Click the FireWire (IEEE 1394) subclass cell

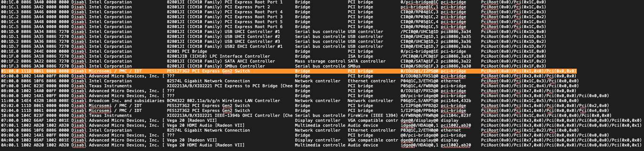373,115
